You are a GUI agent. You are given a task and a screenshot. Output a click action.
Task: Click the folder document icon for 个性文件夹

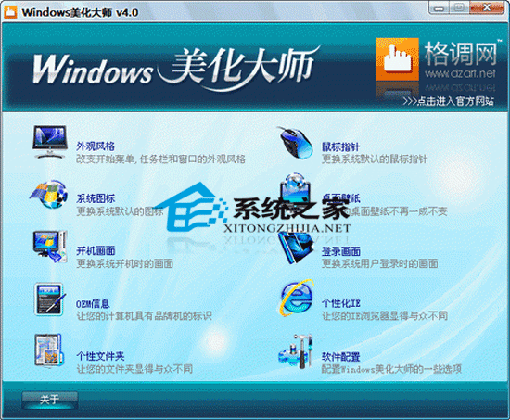click(48, 351)
